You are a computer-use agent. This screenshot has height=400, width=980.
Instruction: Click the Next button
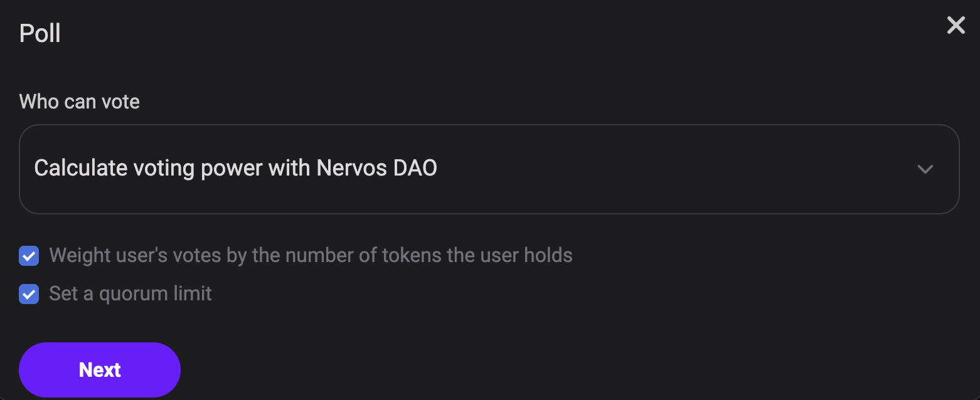[100, 370]
